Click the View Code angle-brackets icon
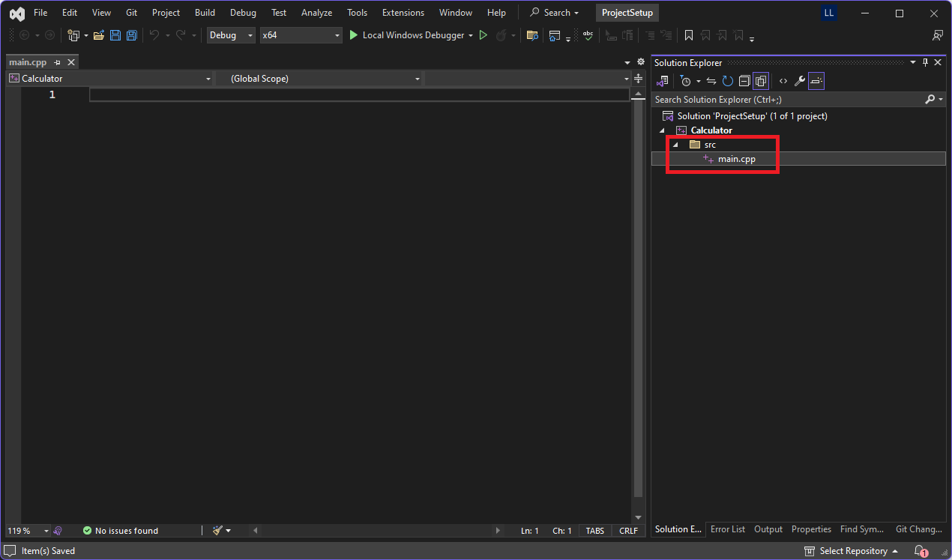Viewport: 952px width, 560px height. coord(783,81)
